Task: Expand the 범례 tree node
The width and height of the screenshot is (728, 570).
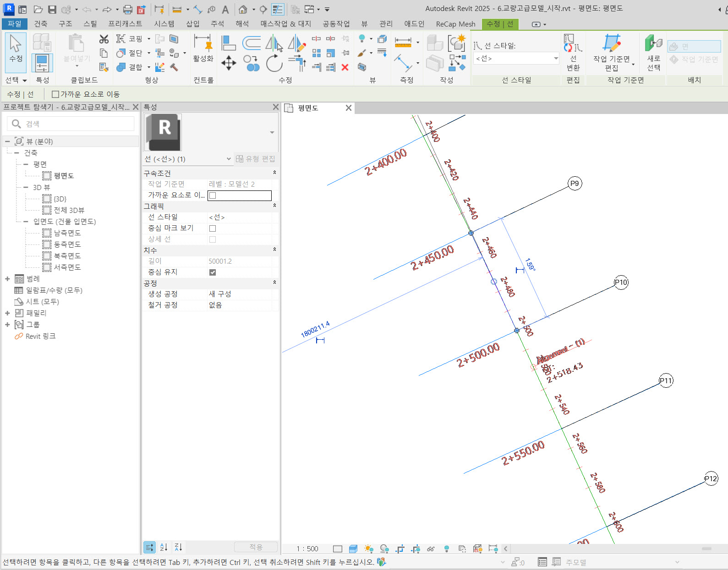Action: [x=7, y=279]
